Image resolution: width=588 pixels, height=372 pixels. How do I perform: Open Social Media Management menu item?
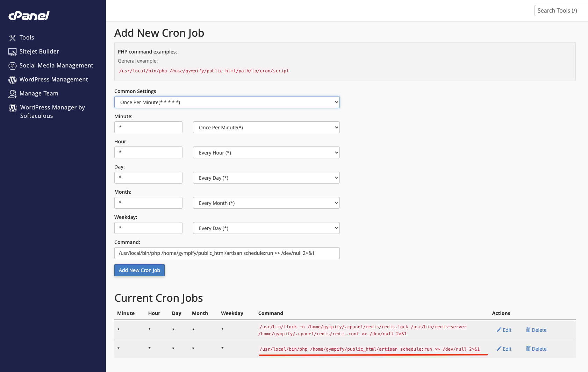point(56,66)
